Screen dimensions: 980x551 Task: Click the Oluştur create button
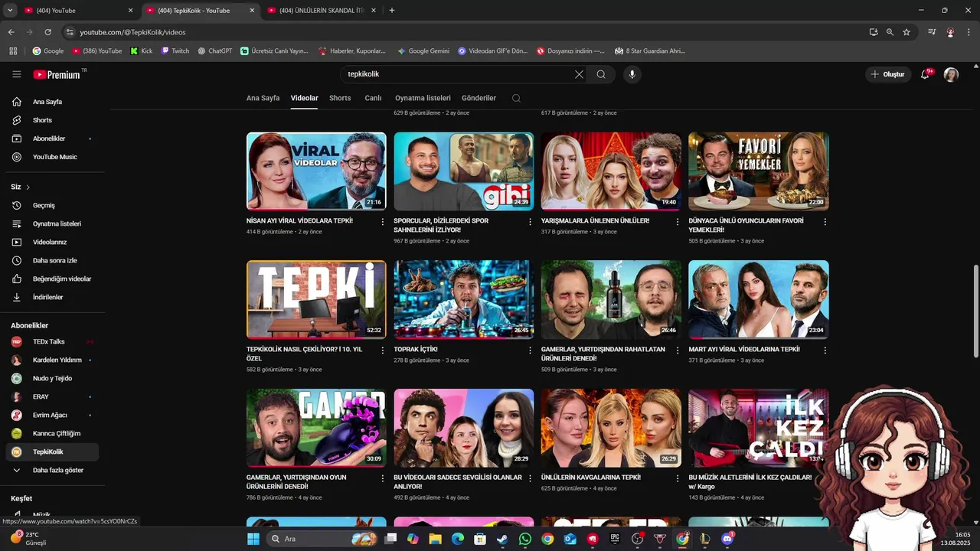coord(888,74)
